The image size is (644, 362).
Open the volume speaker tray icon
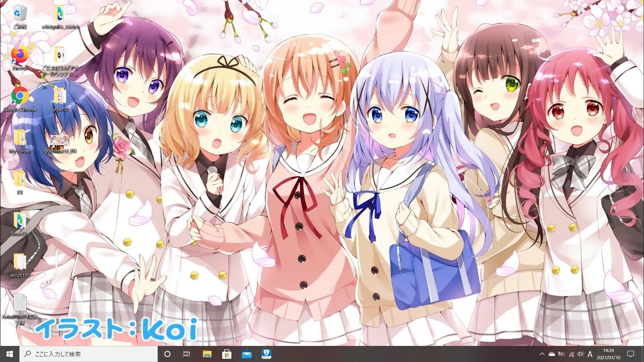580,354
